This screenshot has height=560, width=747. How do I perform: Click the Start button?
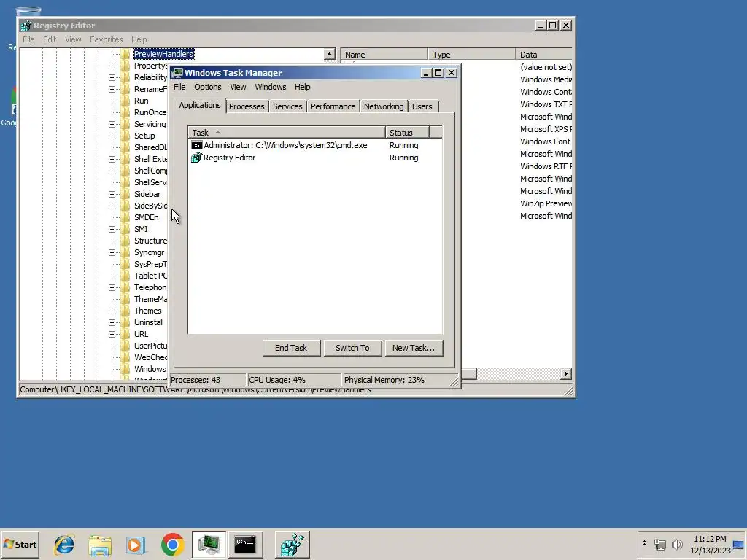[x=20, y=545]
